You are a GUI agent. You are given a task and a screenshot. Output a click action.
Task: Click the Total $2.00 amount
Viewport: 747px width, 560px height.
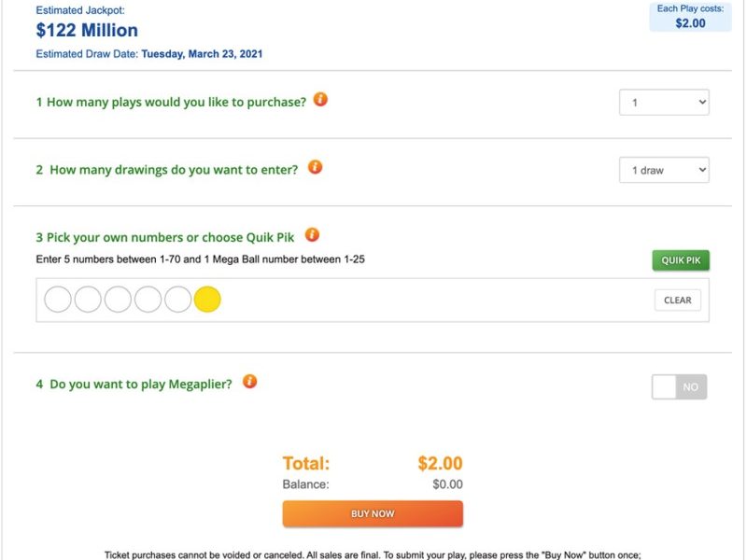pyautogui.click(x=440, y=463)
